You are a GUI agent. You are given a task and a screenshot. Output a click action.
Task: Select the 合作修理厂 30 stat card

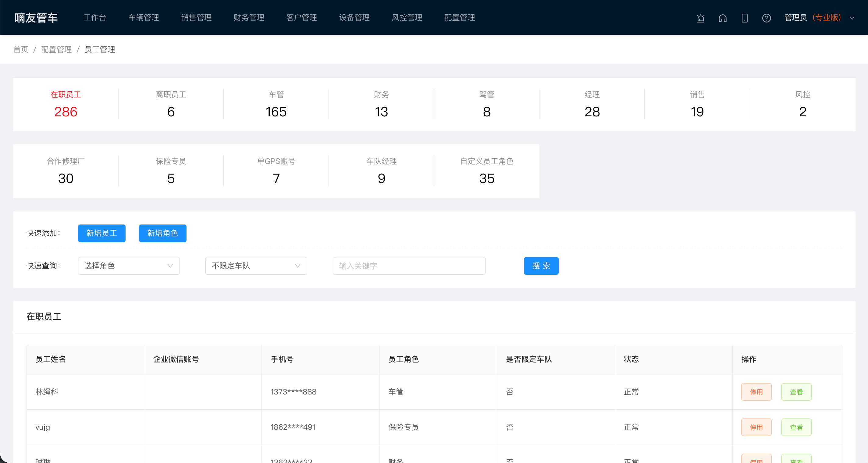(65, 171)
